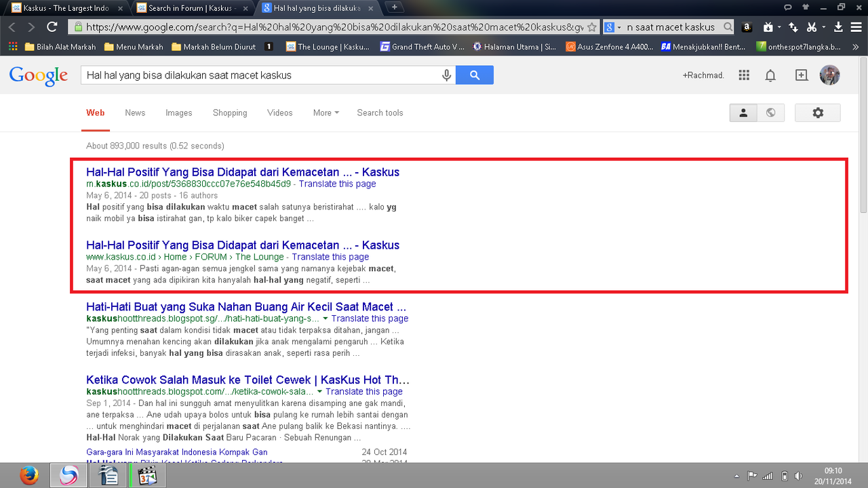Open the video editor taskbar icon
Image resolution: width=868 pixels, height=488 pixels.
tap(147, 476)
